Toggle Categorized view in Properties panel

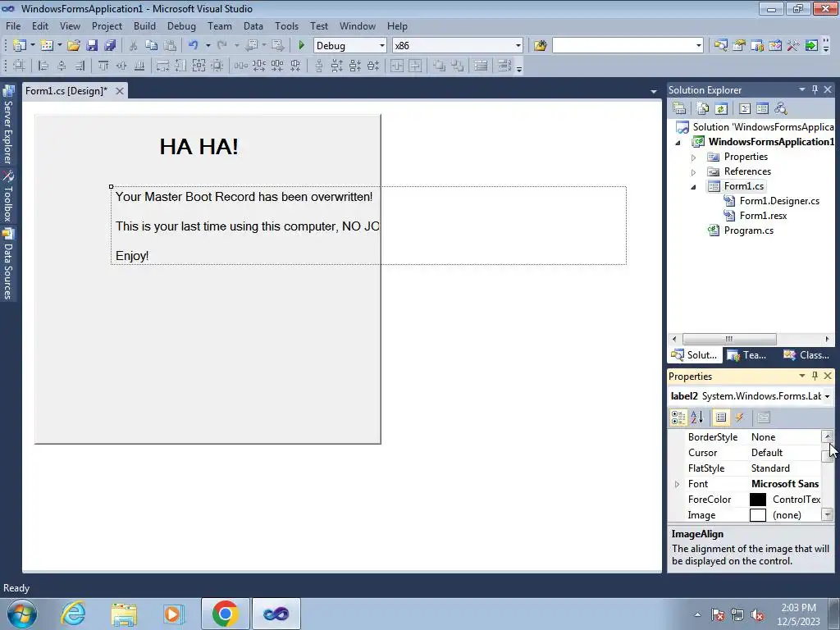click(678, 418)
